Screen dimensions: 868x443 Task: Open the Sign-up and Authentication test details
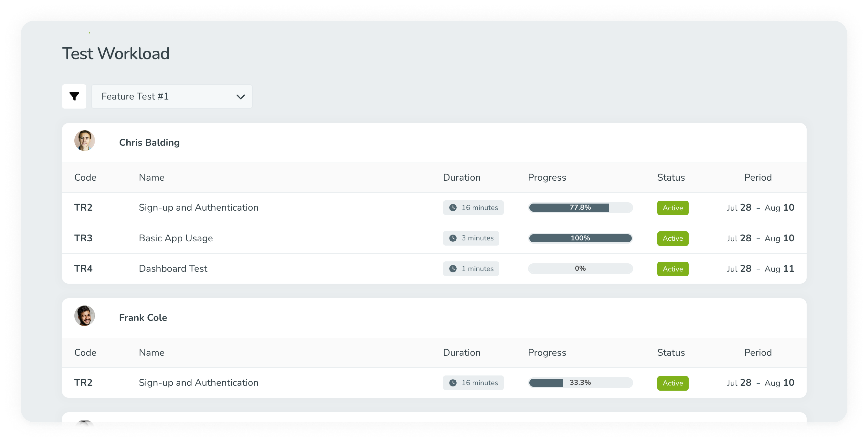click(x=198, y=207)
